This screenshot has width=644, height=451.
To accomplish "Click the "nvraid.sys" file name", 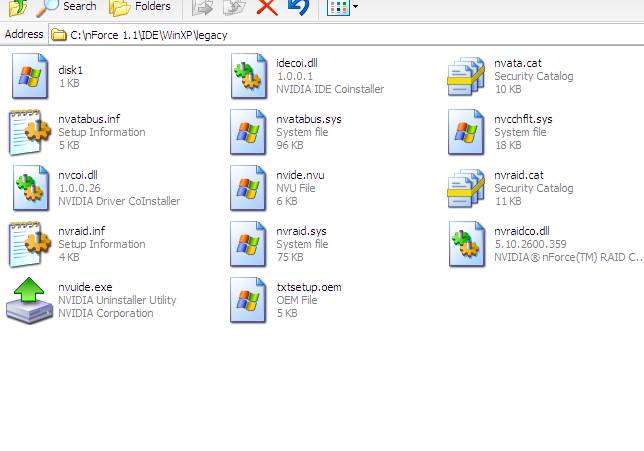I will coord(301,231).
